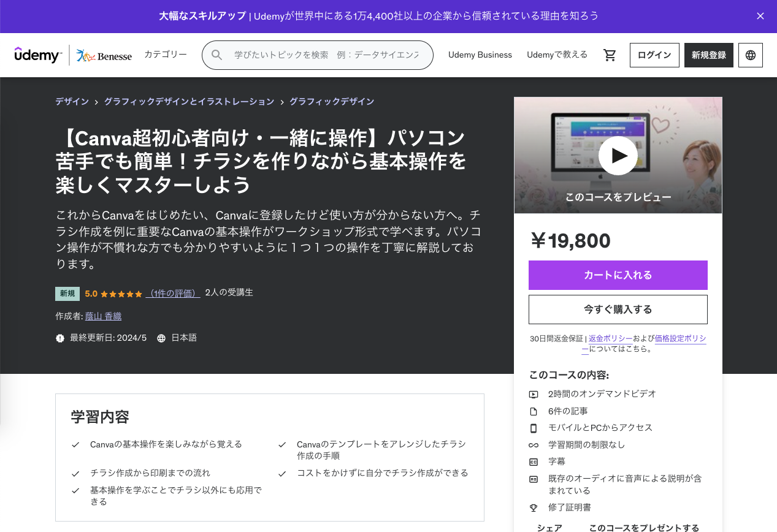Open instructor 蔭山 香織's profile
Image resolution: width=777 pixels, height=532 pixels.
(102, 316)
